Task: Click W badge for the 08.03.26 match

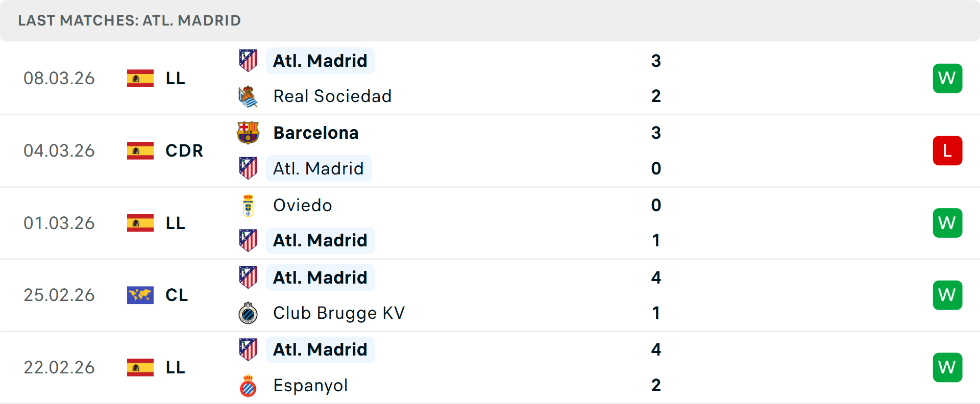Action: [947, 78]
